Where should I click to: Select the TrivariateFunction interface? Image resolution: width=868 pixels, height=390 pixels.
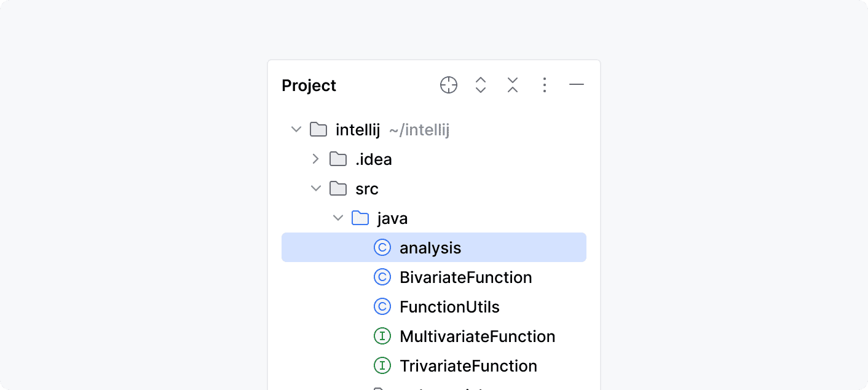click(468, 365)
